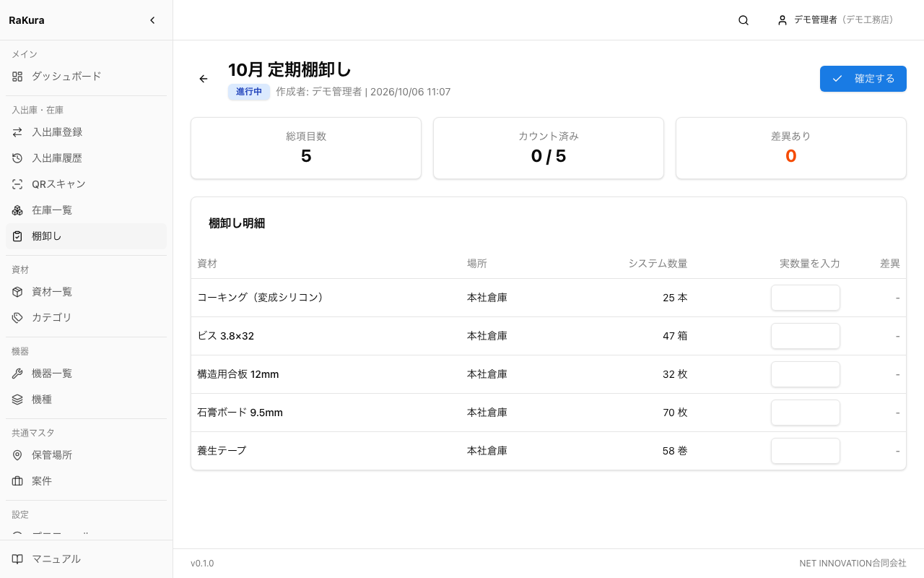
Task: Select the quantity input for 養生テープ
Action: click(806, 451)
